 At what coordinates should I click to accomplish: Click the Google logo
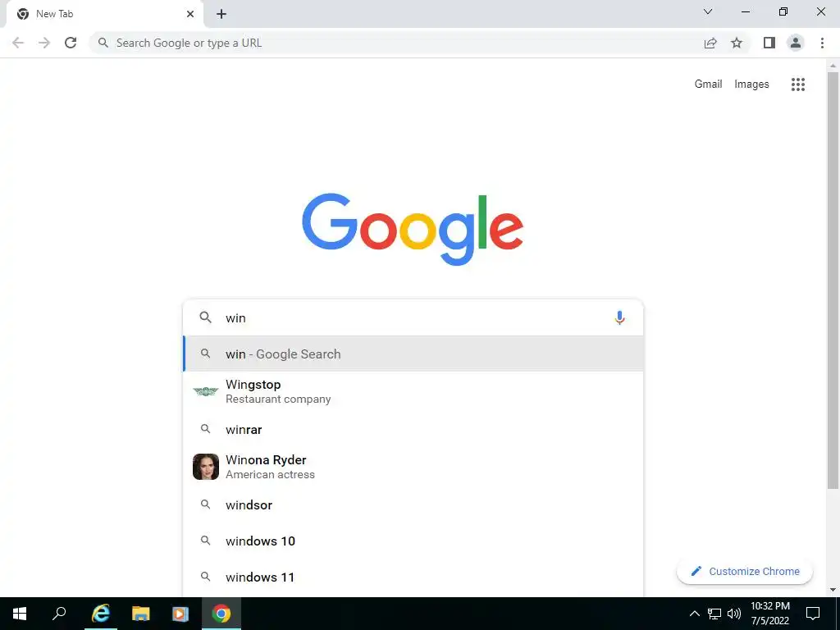coord(413,230)
